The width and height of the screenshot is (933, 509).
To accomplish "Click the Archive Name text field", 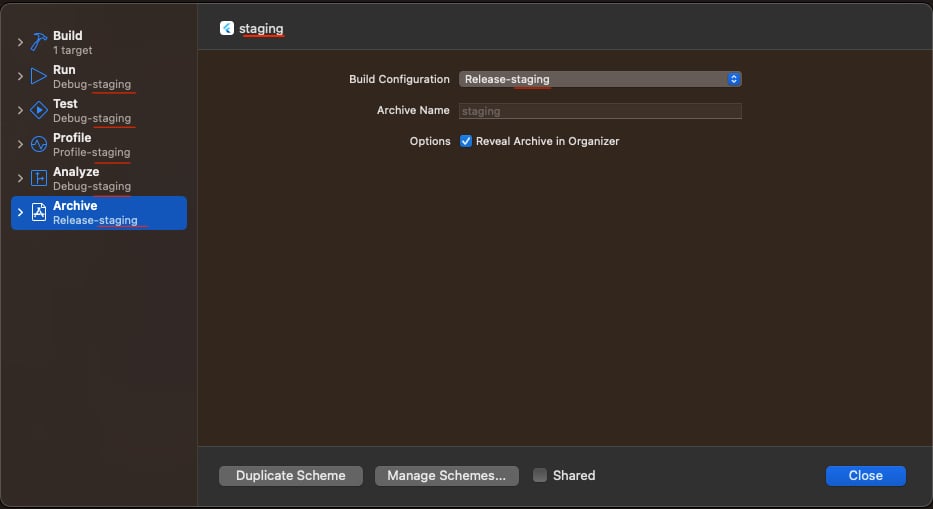I will (600, 111).
